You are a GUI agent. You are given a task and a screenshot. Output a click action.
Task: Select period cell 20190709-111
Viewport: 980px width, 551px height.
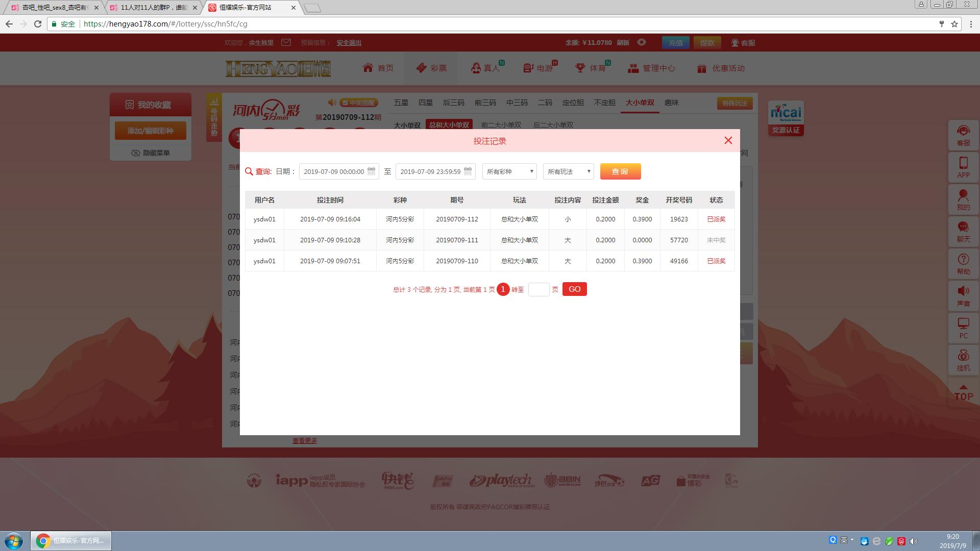pyautogui.click(x=457, y=240)
